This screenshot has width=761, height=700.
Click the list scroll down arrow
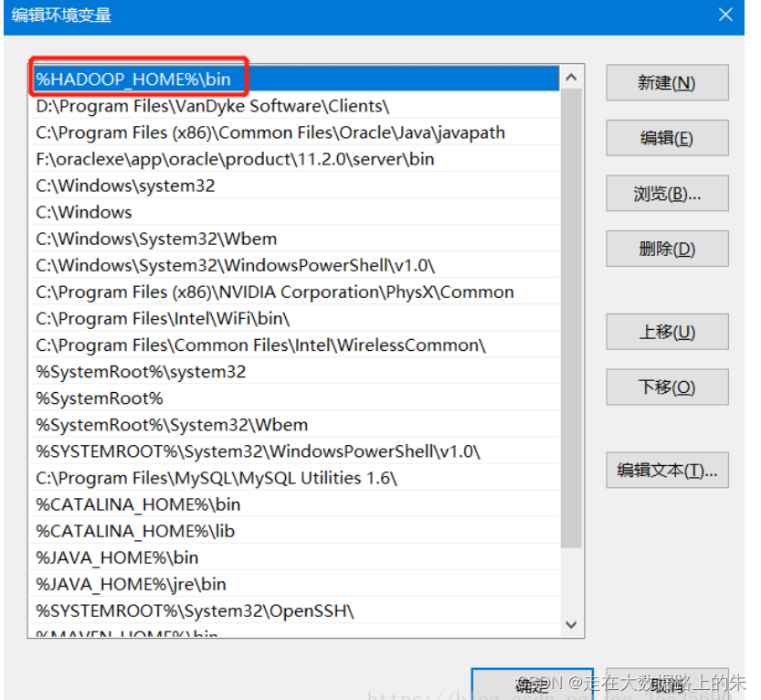point(571,625)
